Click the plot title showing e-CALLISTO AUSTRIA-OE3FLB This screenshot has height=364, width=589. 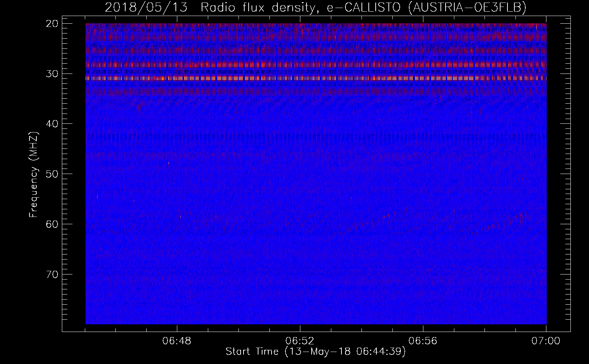[316, 7]
